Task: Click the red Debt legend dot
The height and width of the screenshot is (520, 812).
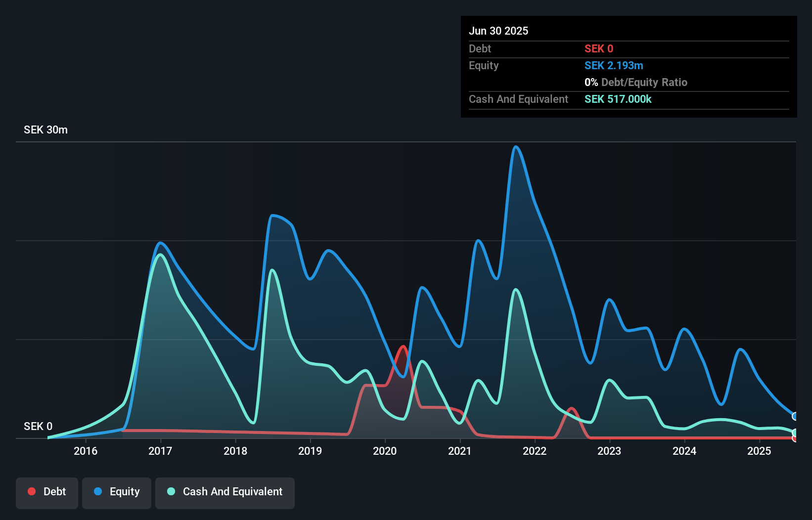Action: (x=32, y=491)
